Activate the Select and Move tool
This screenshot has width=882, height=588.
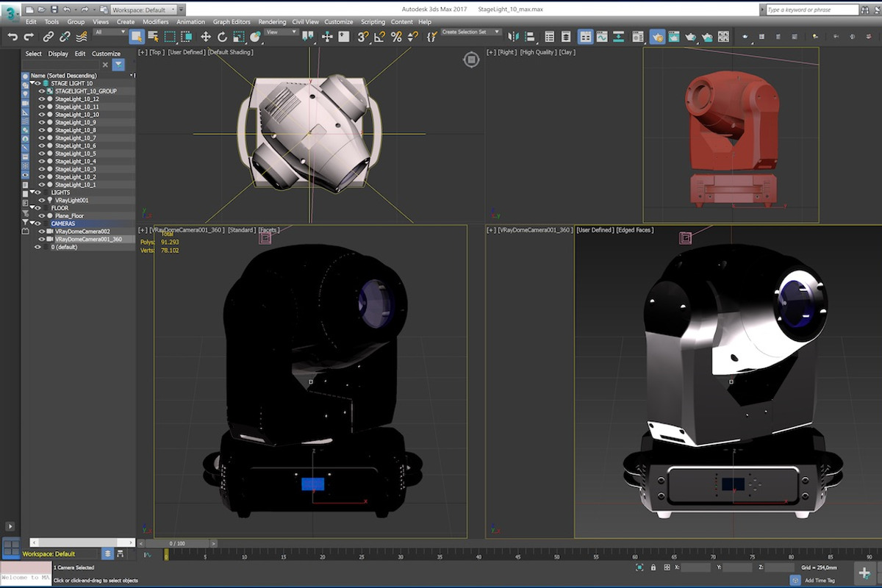[206, 37]
